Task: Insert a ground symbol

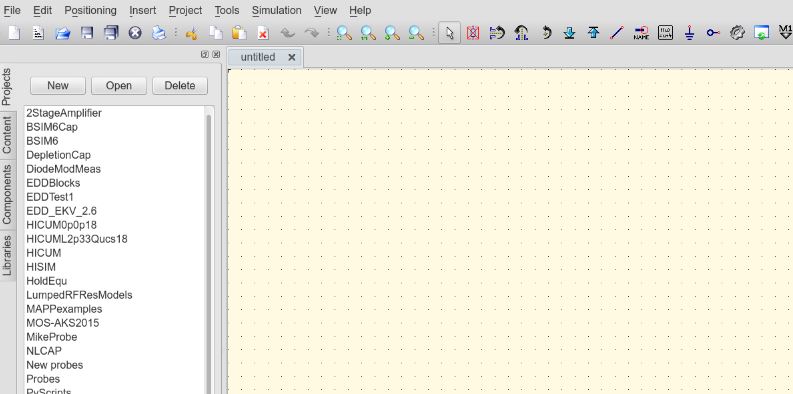Action: tap(689, 33)
